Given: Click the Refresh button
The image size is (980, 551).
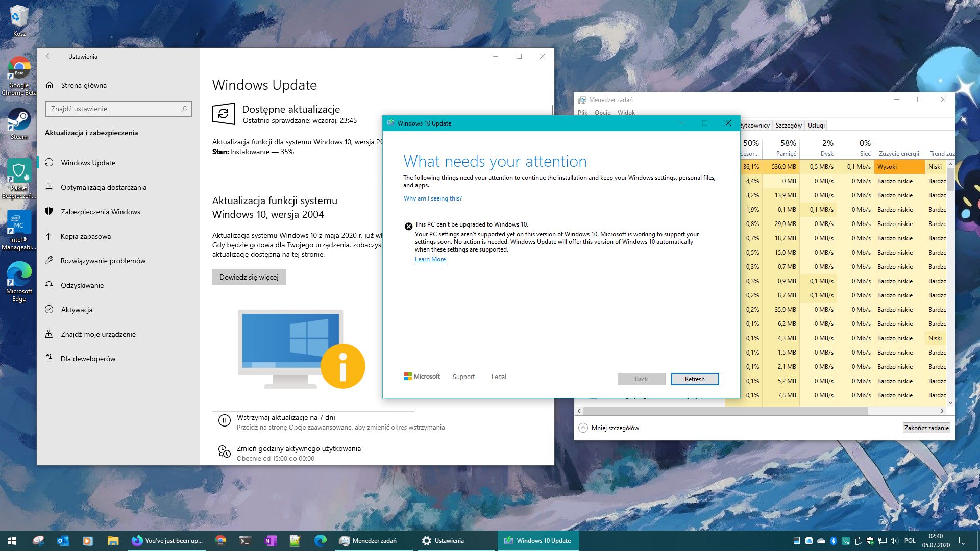Looking at the screenshot, I should click(694, 379).
